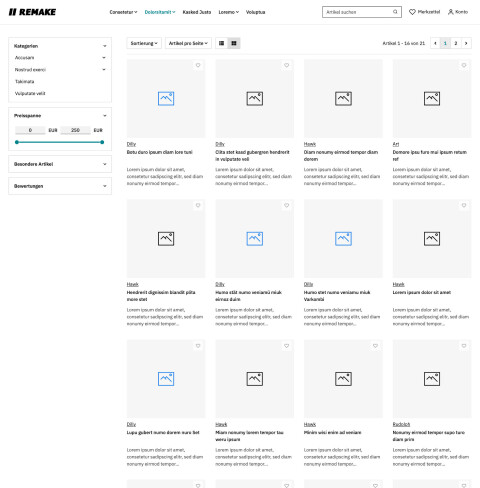The image size is (480, 488).
Task: Open the Rudolph brand link
Action: (x=401, y=424)
